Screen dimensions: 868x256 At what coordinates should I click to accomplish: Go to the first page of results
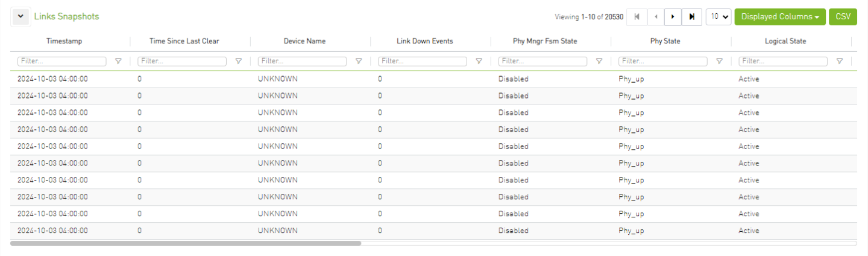coord(637,17)
